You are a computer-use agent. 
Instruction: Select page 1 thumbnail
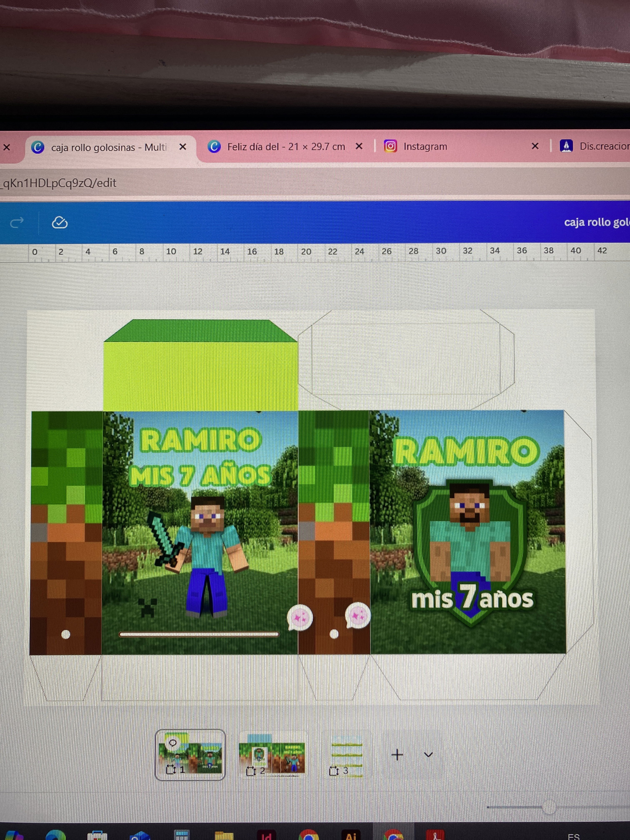(x=190, y=755)
